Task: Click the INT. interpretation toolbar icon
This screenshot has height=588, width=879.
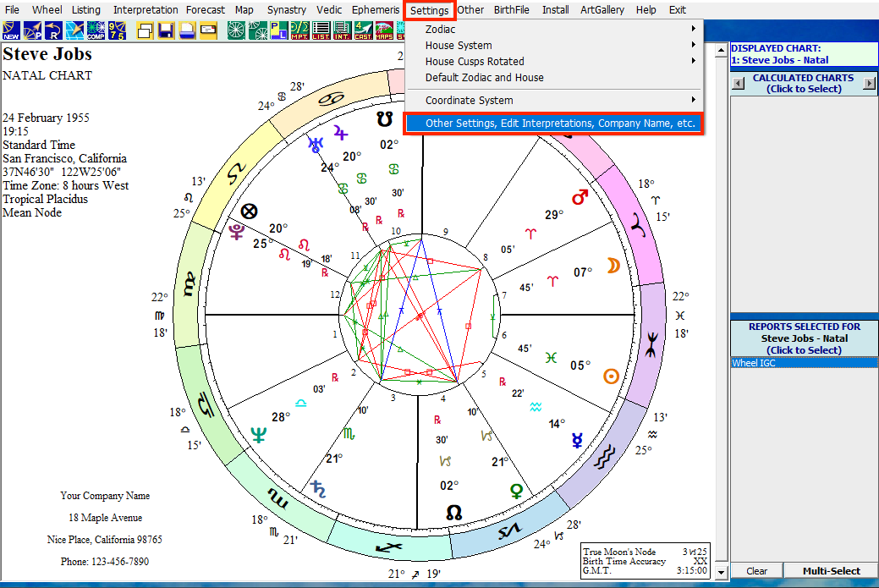Action: pyautogui.click(x=342, y=30)
